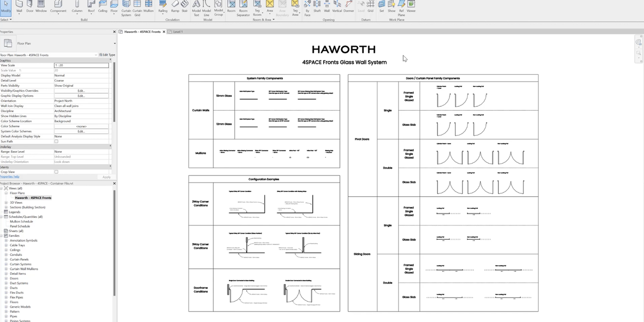Toggle the Sun Path checkbox
This screenshot has height=322, width=644.
pos(56,142)
